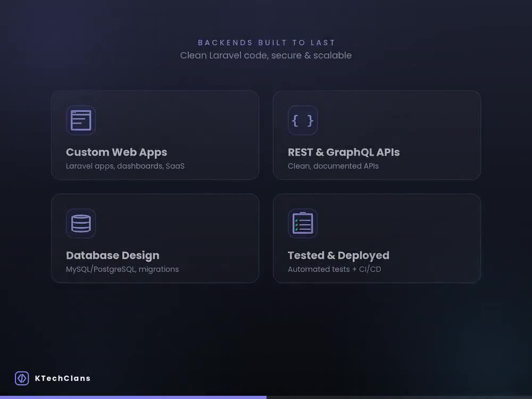Viewport: 532px width, 399px height.
Task: Click "Automated tests + CI/CD" text
Action: pyautogui.click(x=335, y=269)
